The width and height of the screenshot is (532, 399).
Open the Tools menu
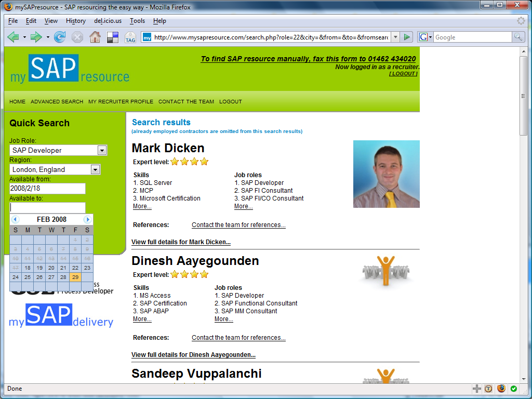click(137, 21)
